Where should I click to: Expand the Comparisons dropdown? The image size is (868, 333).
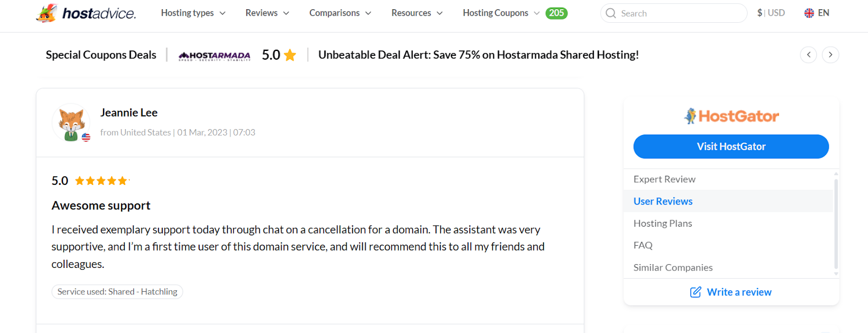click(340, 13)
